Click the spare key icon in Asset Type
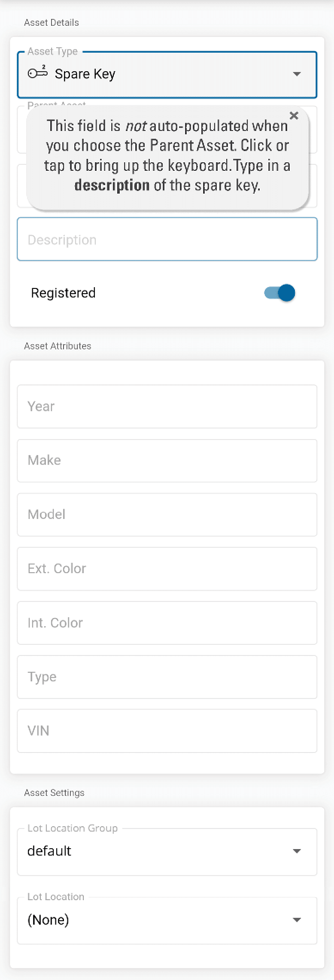This screenshot has width=334, height=980. point(38,73)
